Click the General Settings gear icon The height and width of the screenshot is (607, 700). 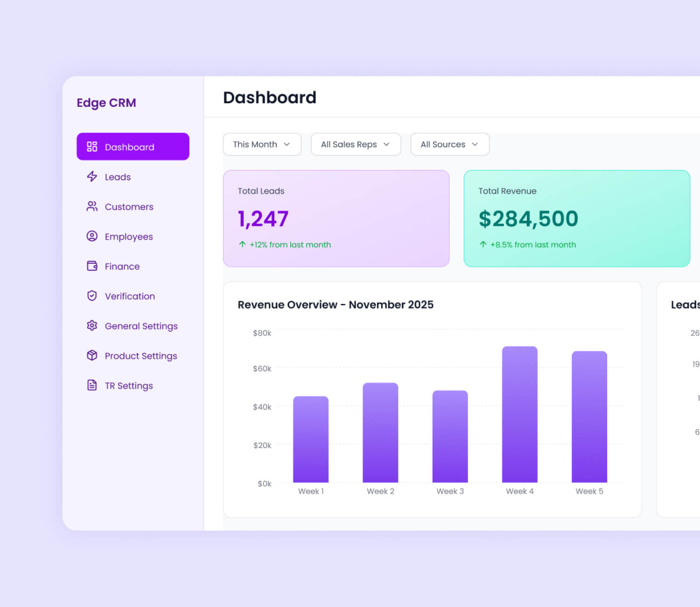pos(92,325)
